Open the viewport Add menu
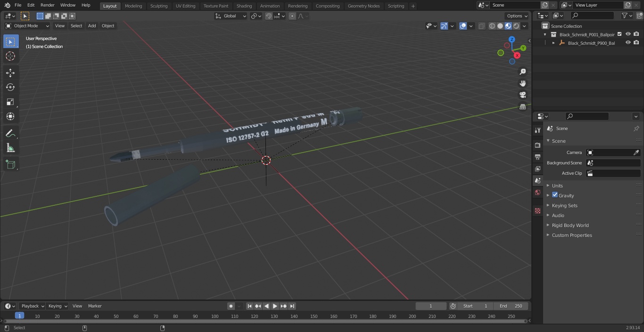The image size is (644, 332). coord(92,26)
